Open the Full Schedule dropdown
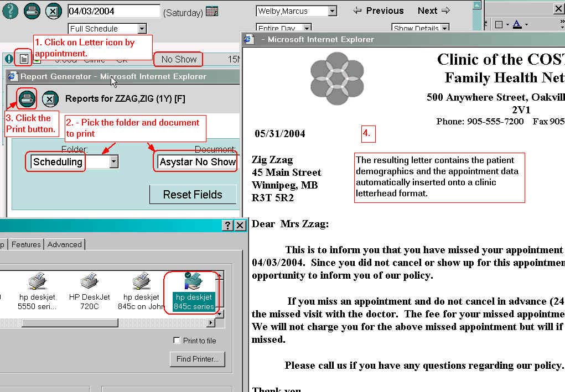The image size is (565, 392). (142, 28)
